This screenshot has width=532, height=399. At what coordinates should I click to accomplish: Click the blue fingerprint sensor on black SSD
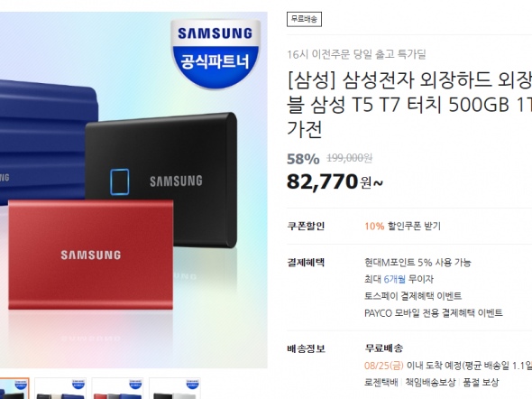click(x=119, y=181)
